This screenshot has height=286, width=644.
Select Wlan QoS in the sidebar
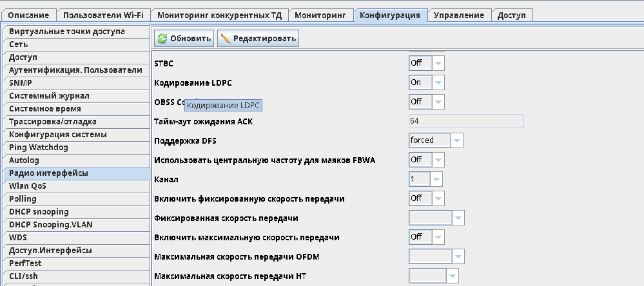(x=28, y=186)
